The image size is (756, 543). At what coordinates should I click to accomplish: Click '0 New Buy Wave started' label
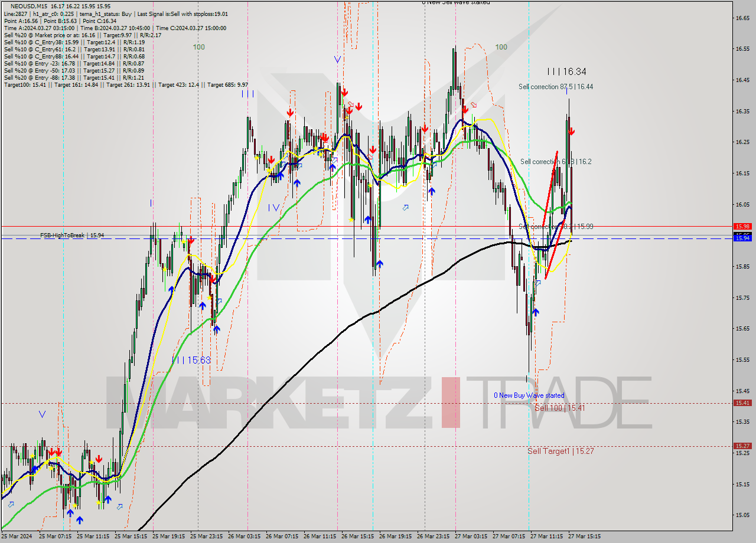[x=529, y=395]
